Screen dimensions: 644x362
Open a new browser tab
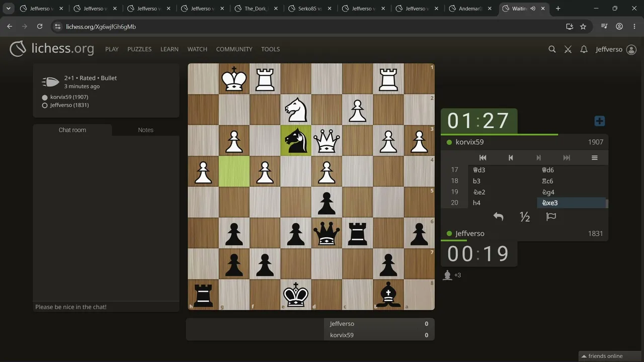(x=558, y=9)
